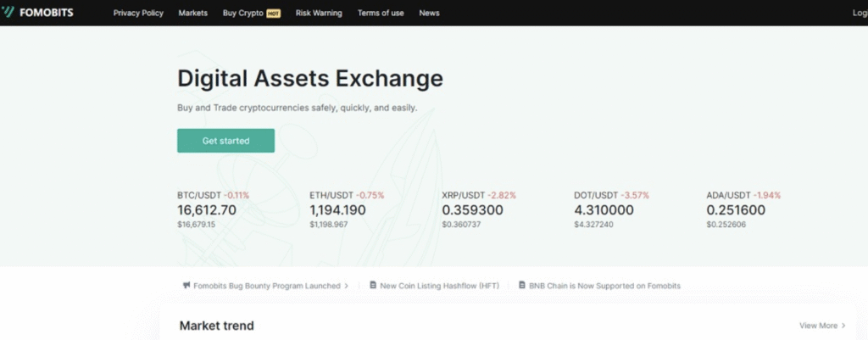Click the document icon beside Hashflow listing
Screen dimensions: 868x340
point(373,286)
